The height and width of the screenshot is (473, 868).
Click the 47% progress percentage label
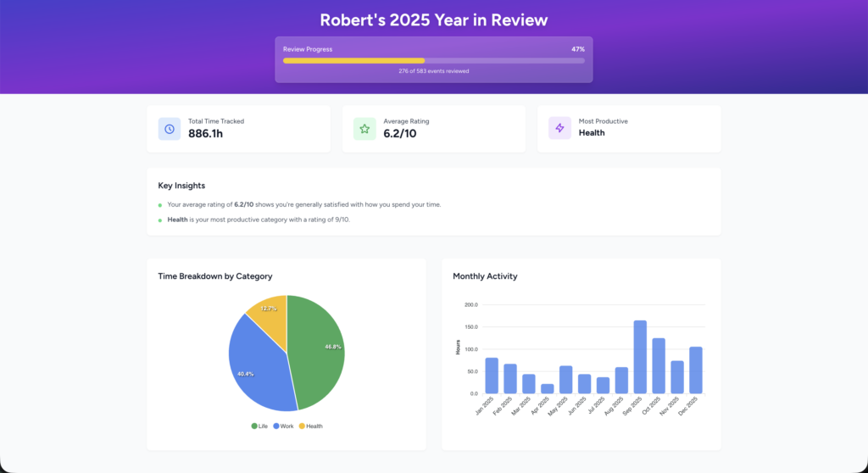click(578, 49)
